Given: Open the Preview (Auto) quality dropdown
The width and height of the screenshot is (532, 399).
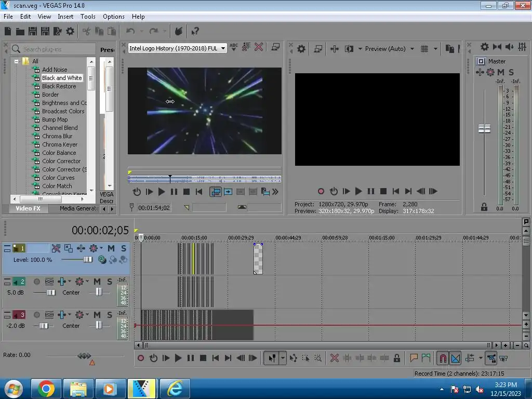Looking at the screenshot, I should (412, 49).
